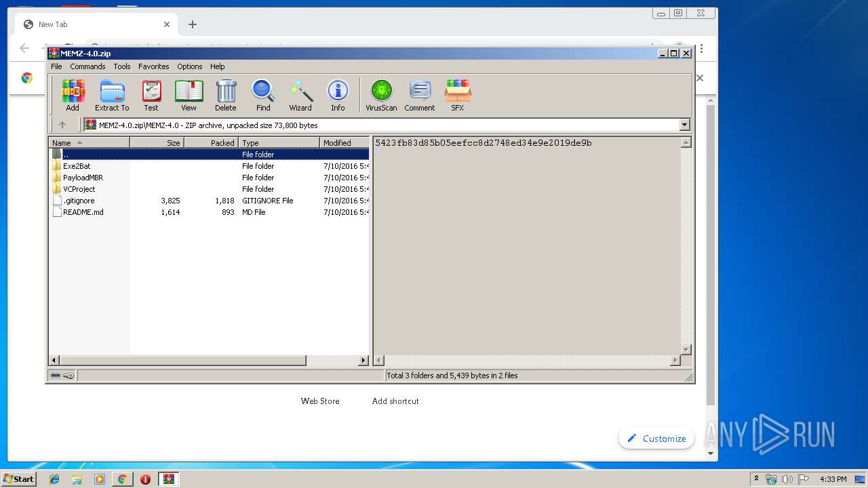Select the parent folder ".." row

[x=209, y=155]
